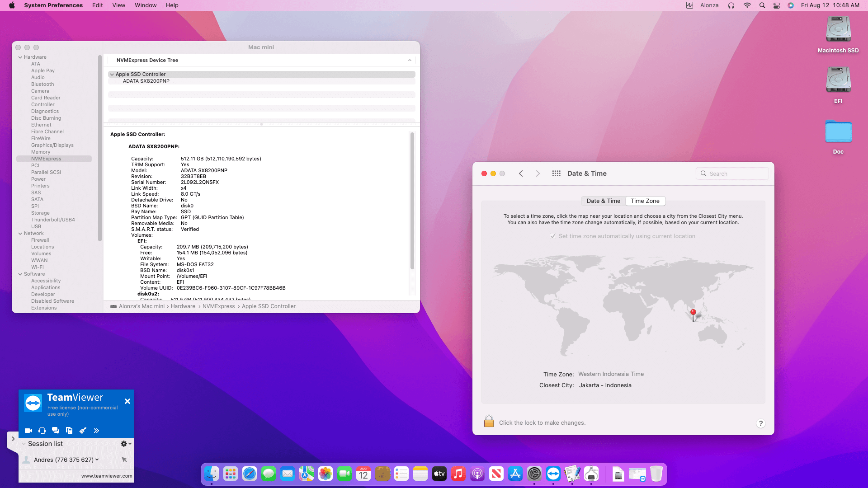Expand the Andres session dropdown chevron

pos(97,460)
